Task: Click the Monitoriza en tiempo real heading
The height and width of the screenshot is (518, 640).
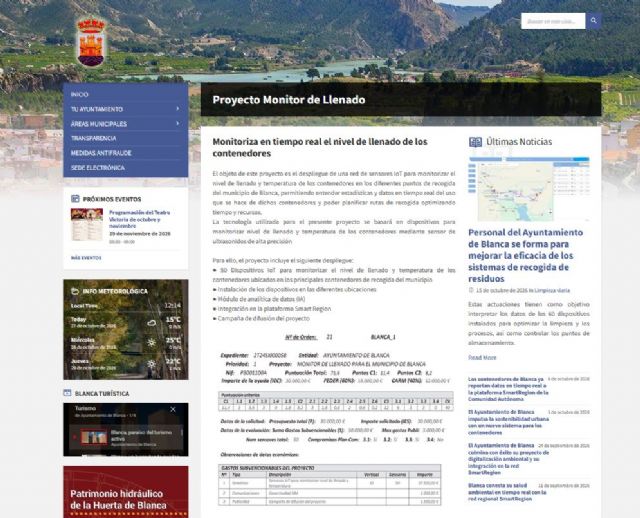Action: click(x=320, y=147)
